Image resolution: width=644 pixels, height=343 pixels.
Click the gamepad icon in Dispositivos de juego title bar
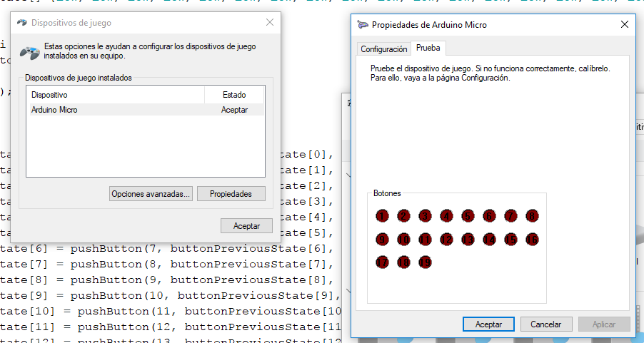(21, 23)
